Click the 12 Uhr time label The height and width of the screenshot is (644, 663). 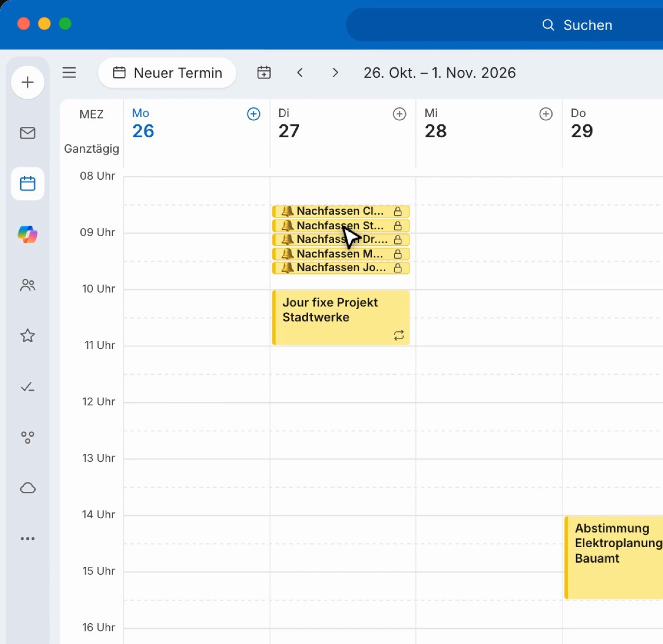(x=98, y=402)
